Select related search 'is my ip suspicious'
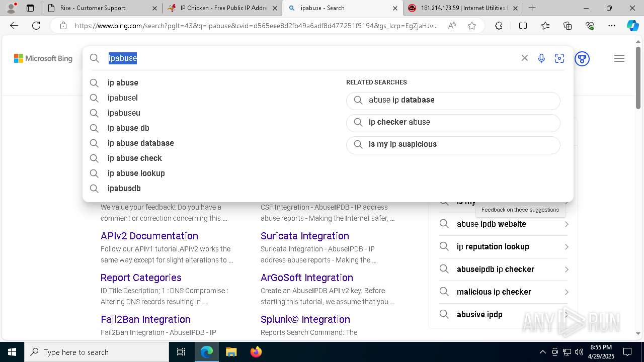The width and height of the screenshot is (644, 362). tap(453, 144)
